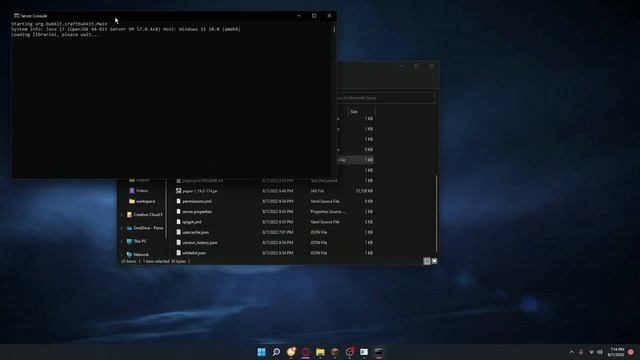The height and width of the screenshot is (360, 640).
Task: Switch Explorer to large icons view
Action: tap(434, 261)
